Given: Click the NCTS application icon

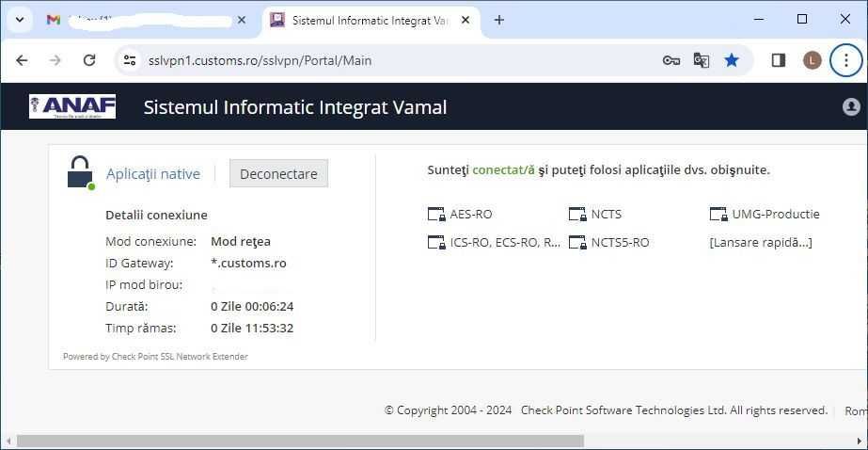Looking at the screenshot, I should 577,215.
